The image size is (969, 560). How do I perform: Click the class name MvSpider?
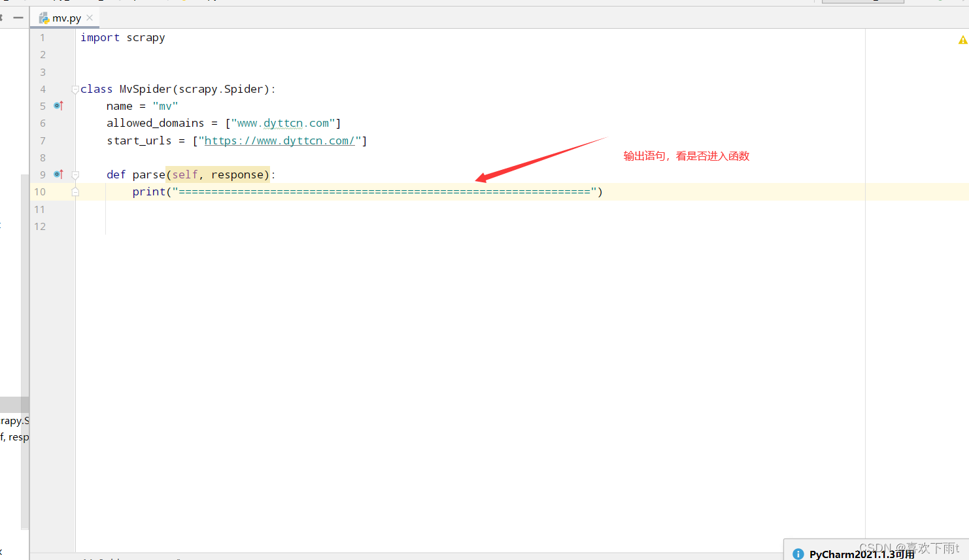(145, 89)
